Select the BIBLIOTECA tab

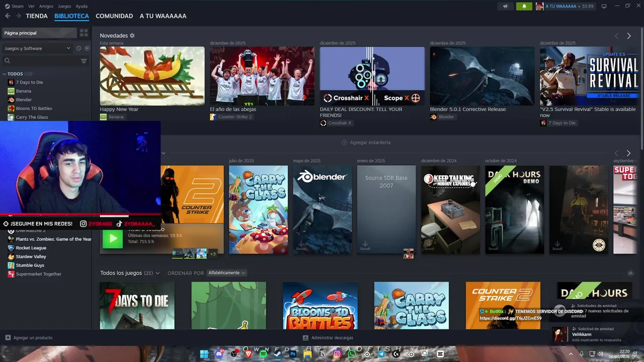pos(71,16)
